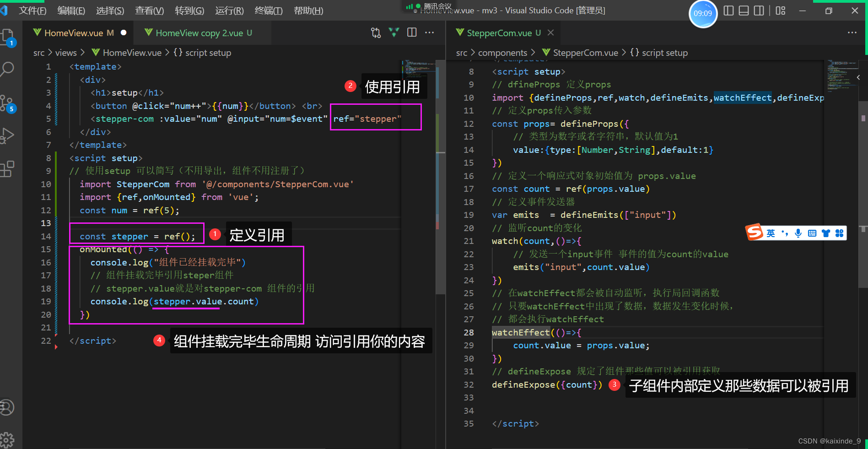Open the Explorer view in activity bar
The width and height of the screenshot is (868, 449).
click(7, 37)
